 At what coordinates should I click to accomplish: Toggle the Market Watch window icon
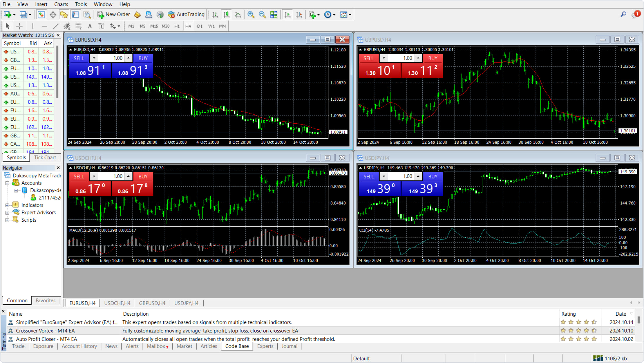pyautogui.click(x=41, y=14)
